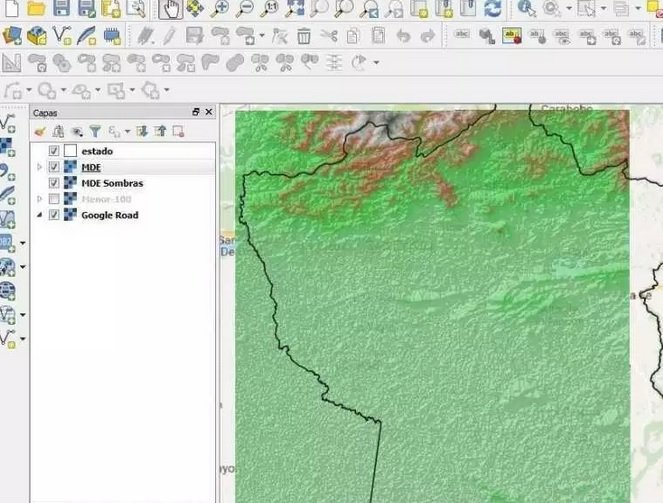Viewport: 663px width, 503px height.
Task: Close the Capas panel
Action: [209, 113]
